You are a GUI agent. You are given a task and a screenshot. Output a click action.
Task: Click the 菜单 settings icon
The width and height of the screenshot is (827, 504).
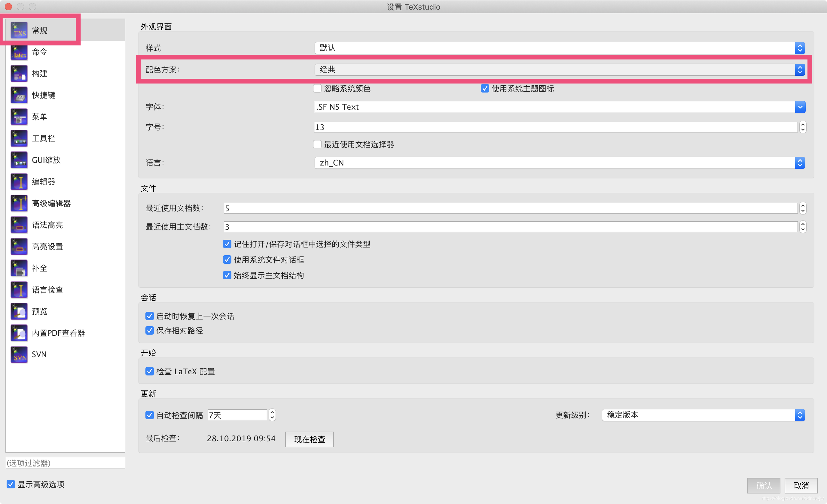coord(19,117)
